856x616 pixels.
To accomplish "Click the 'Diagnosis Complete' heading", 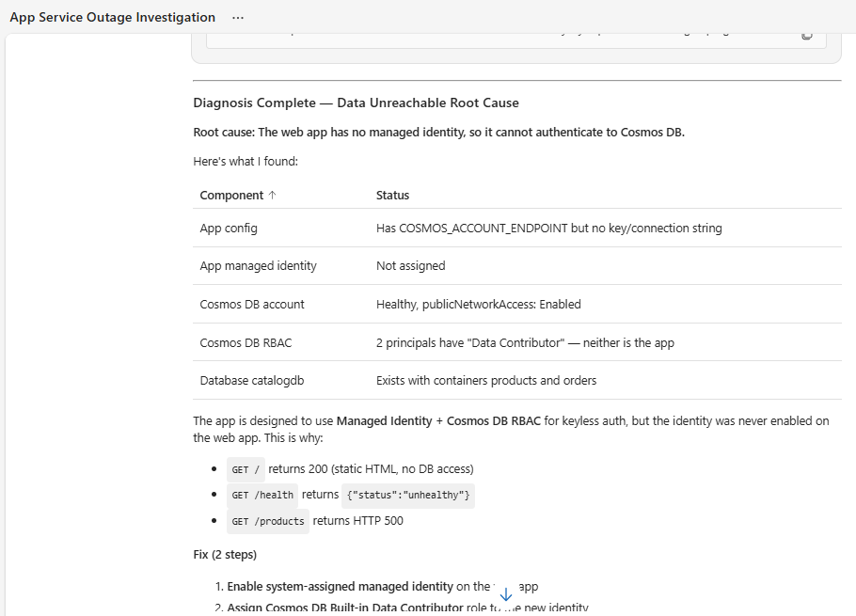I will coord(356,103).
